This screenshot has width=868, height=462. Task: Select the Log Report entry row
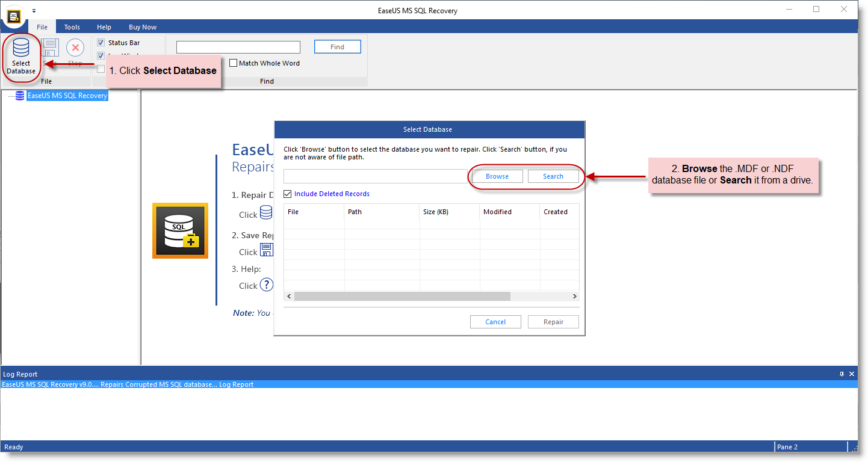pos(429,384)
